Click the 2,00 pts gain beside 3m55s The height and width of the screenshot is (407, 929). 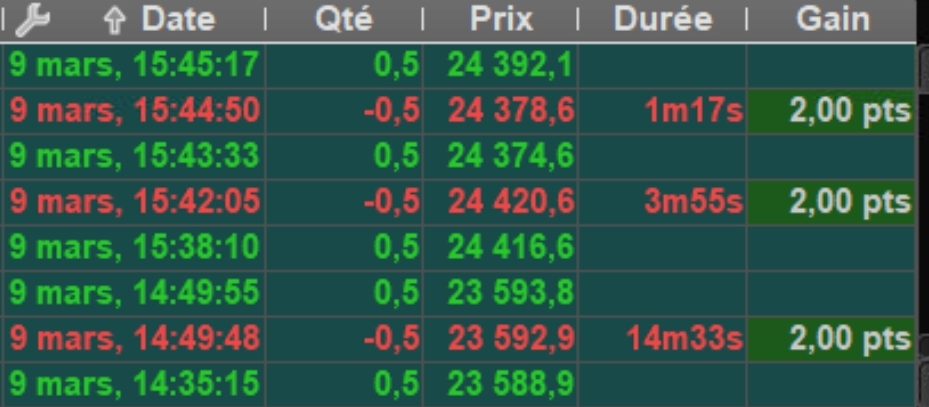point(849,202)
